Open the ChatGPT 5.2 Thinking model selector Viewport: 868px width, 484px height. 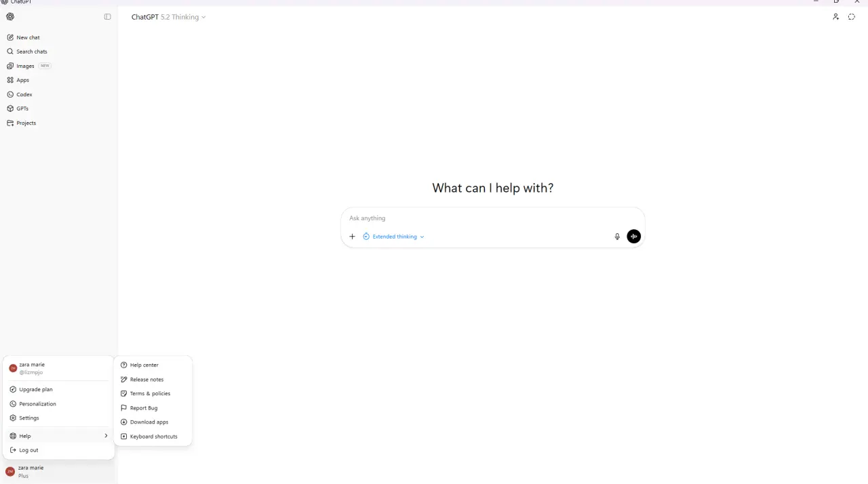pos(168,17)
